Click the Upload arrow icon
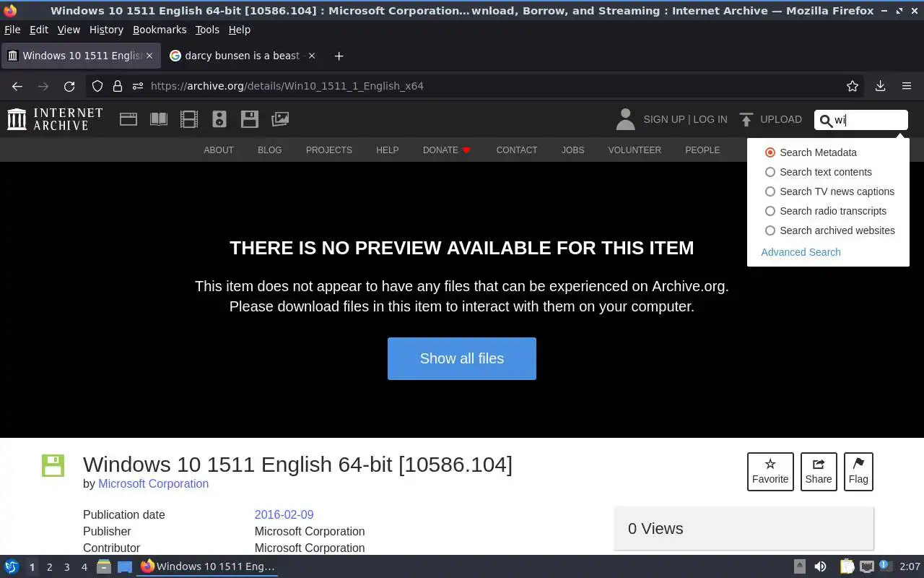Image resolution: width=924 pixels, height=578 pixels. pyautogui.click(x=746, y=119)
